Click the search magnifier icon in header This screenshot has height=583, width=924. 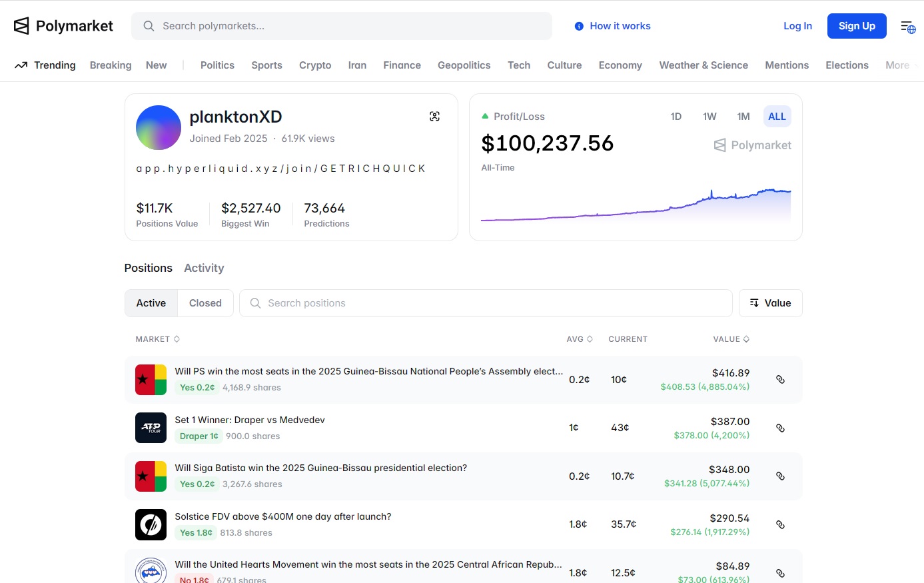tap(149, 26)
